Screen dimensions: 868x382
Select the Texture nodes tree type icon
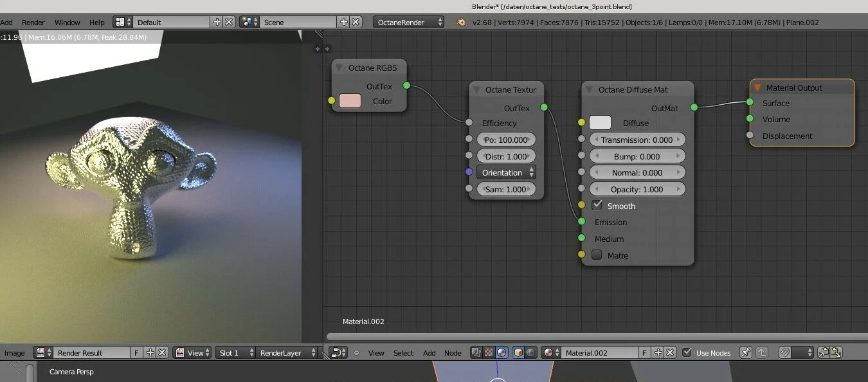pyautogui.click(x=488, y=352)
